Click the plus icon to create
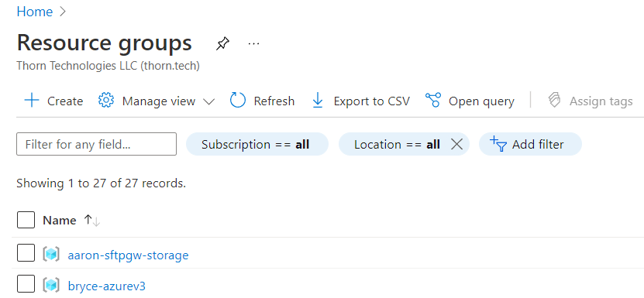The width and height of the screenshot is (644, 298). click(x=32, y=101)
